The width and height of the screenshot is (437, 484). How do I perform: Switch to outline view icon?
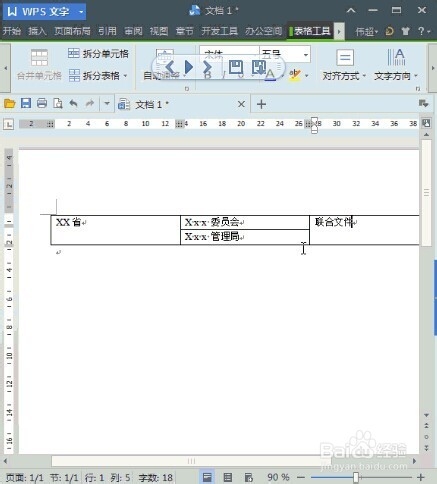[228, 477]
